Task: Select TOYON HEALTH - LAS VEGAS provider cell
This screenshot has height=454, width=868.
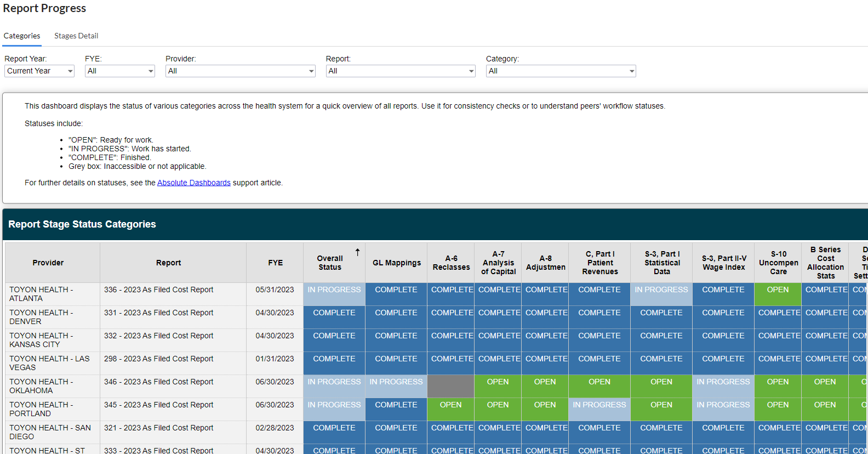Action: click(x=53, y=363)
